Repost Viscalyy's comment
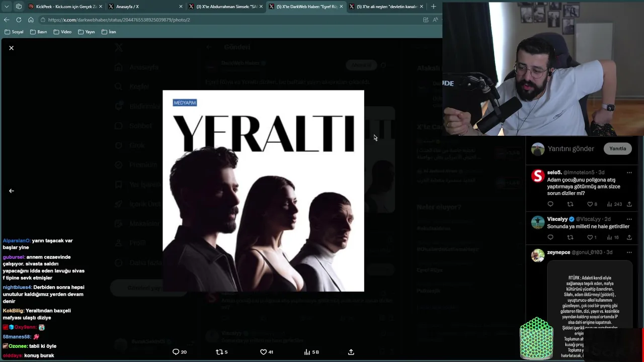 pyautogui.click(x=570, y=237)
